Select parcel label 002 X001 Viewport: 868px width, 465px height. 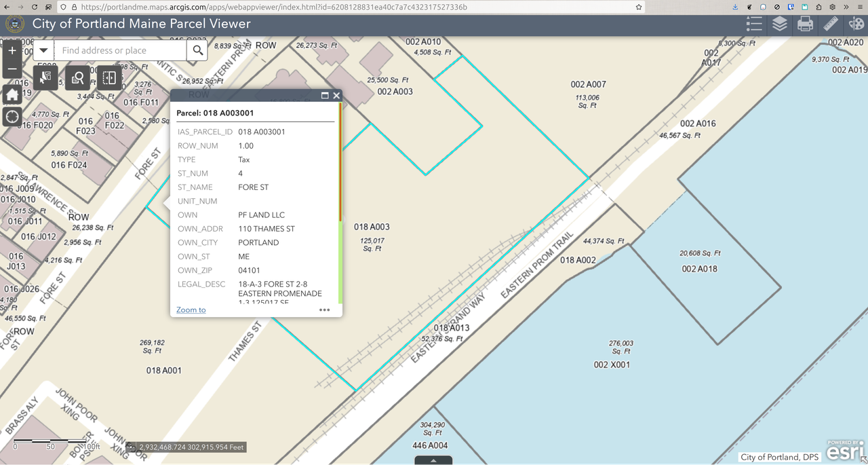612,365
